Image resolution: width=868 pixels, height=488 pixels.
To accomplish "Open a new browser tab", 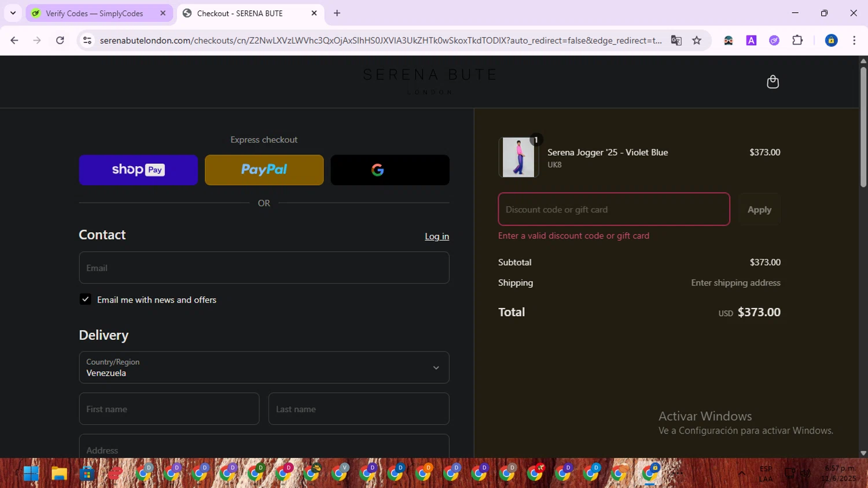I will [x=337, y=13].
